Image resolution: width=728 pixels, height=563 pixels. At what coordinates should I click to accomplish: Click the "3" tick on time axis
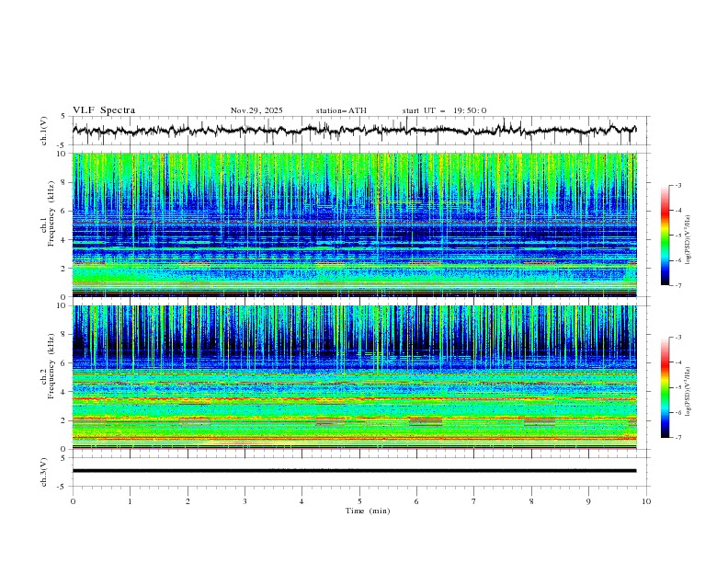click(245, 501)
